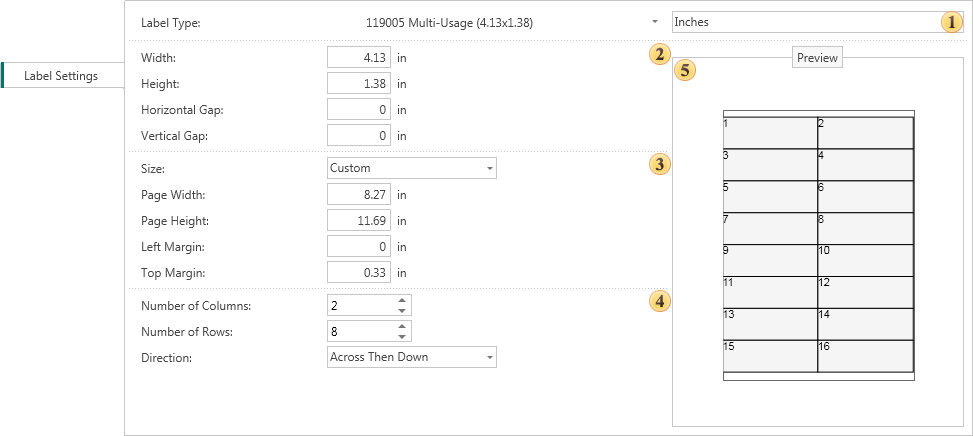Image resolution: width=973 pixels, height=436 pixels.
Task: Click the Top Margin input field
Action: pos(358,272)
